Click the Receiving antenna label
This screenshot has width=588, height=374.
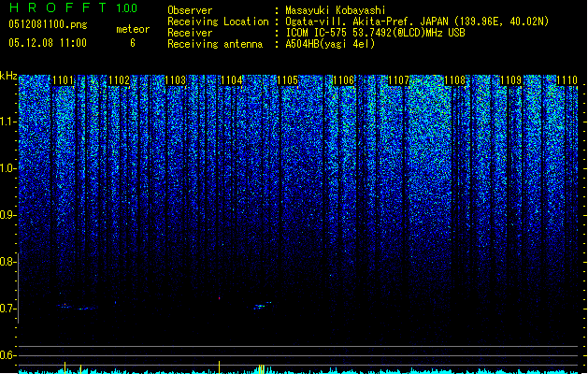(x=215, y=44)
